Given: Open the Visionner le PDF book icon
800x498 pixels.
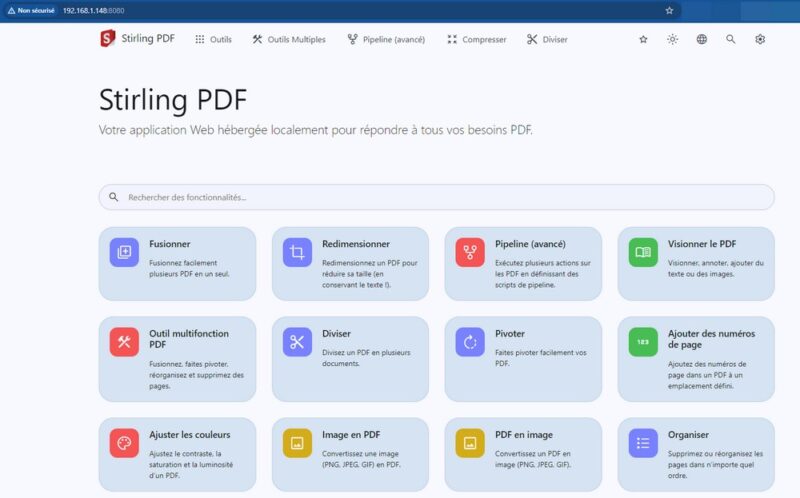Looking at the screenshot, I should coord(643,253).
